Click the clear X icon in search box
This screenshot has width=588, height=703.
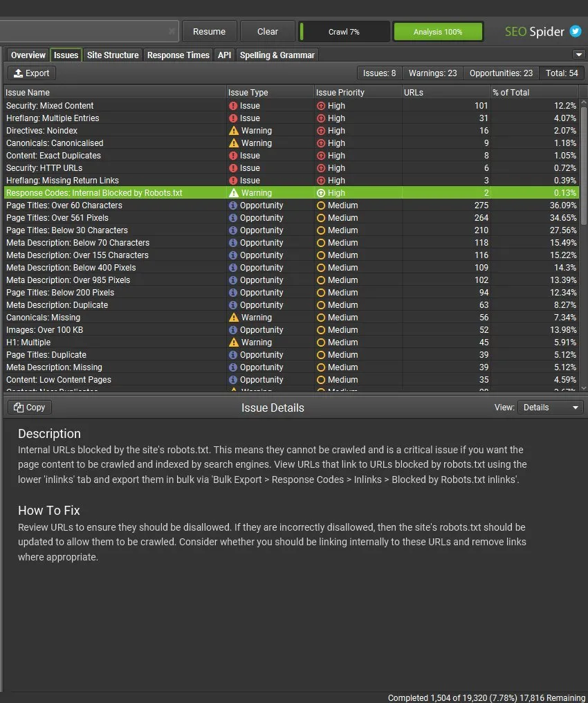172,31
